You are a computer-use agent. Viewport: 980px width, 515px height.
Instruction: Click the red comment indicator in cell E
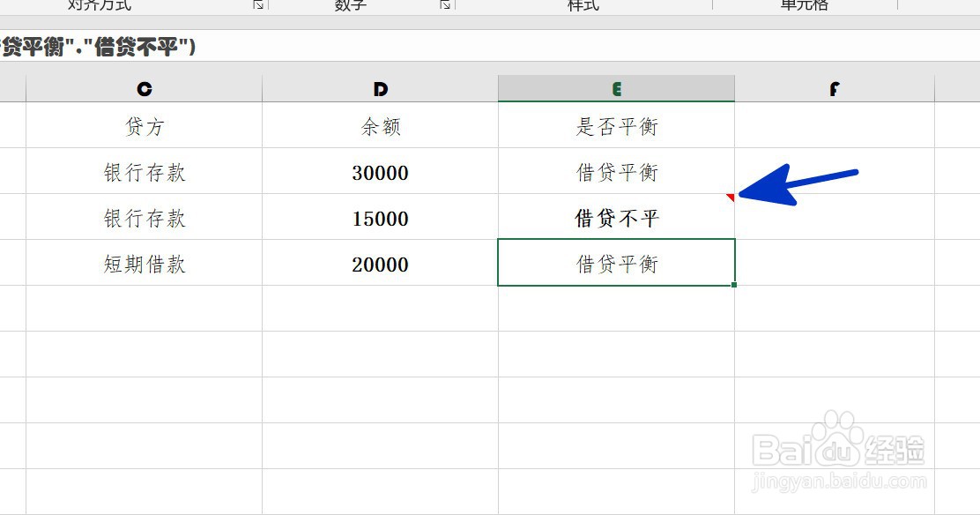(730, 198)
